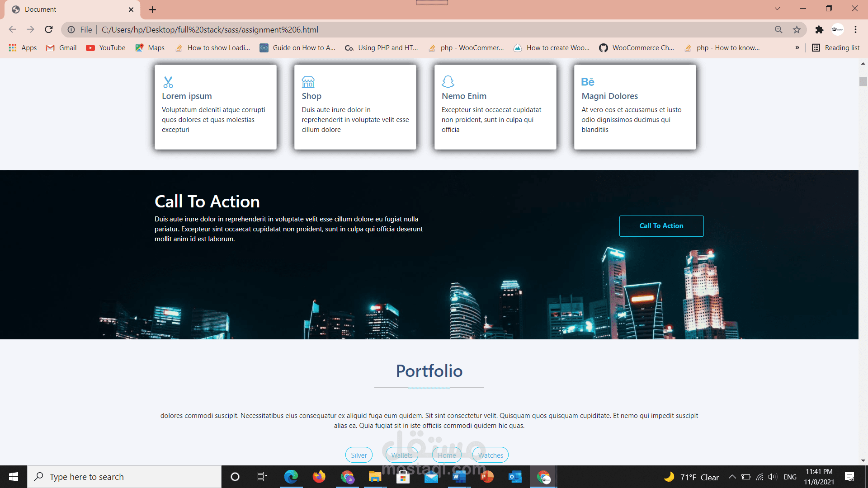Filter portfolio by Watches
868x488 pixels.
(490, 455)
